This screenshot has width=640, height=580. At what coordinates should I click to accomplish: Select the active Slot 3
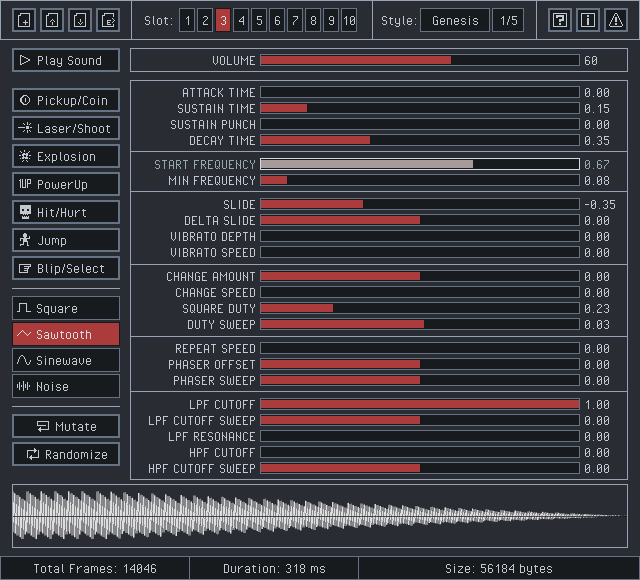click(223, 20)
